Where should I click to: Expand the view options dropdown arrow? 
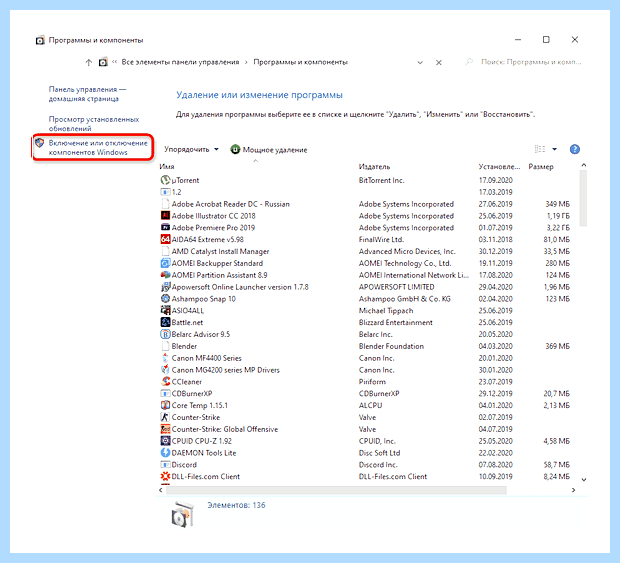[554, 149]
